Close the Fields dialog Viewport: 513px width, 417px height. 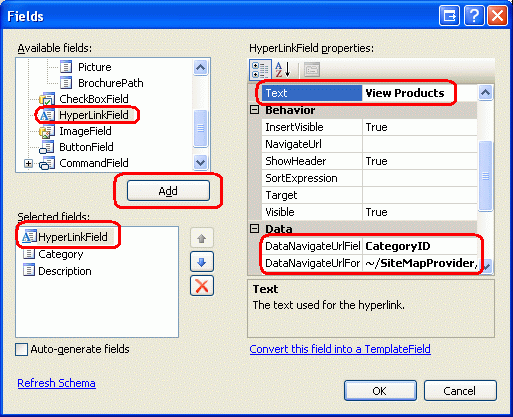497,16
